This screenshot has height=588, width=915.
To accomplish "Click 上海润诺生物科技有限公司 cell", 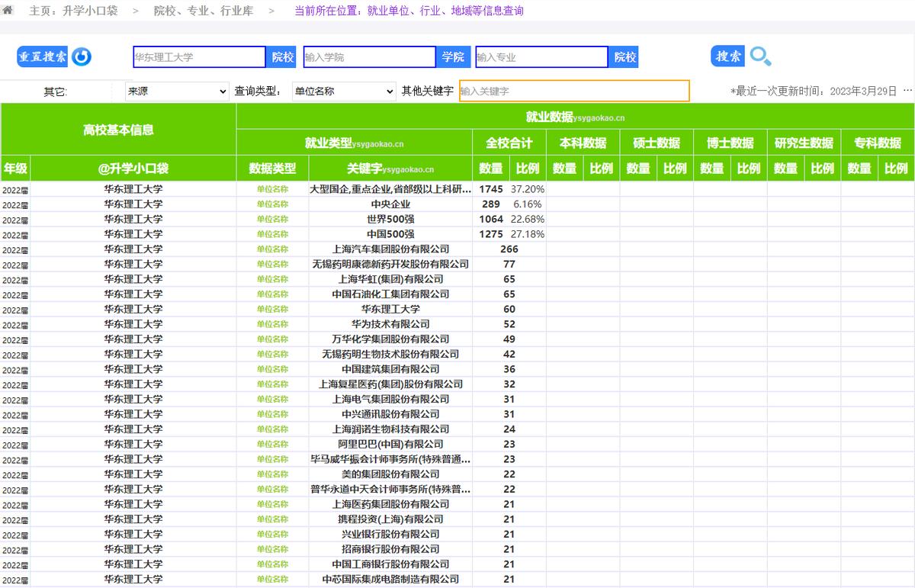I will coord(390,429).
